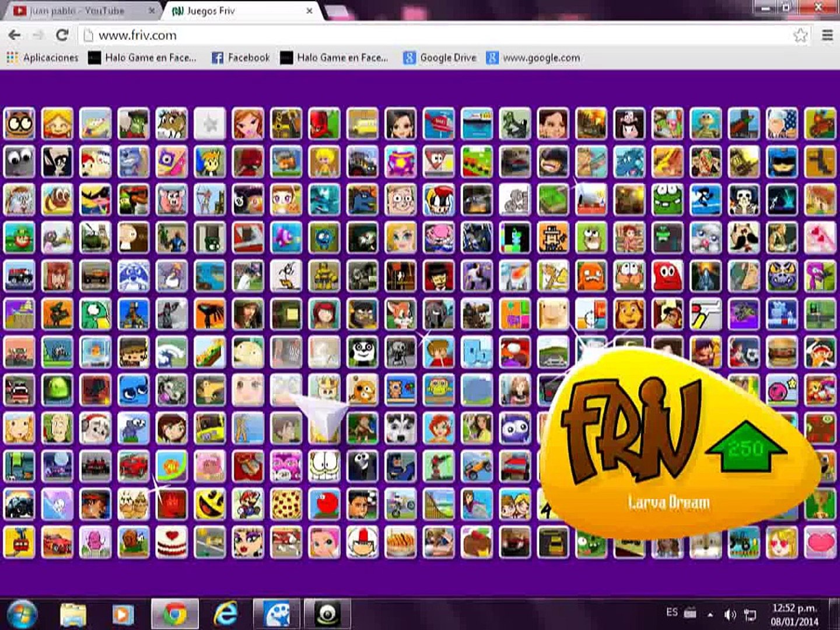Open the green slime blob game tile
Screen dimensions: 840x630
(57, 390)
